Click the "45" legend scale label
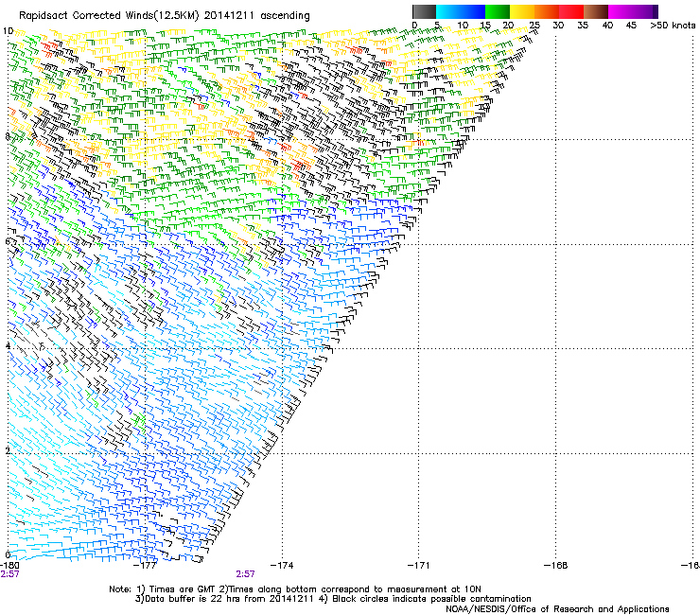The image size is (700, 615). tap(631, 26)
